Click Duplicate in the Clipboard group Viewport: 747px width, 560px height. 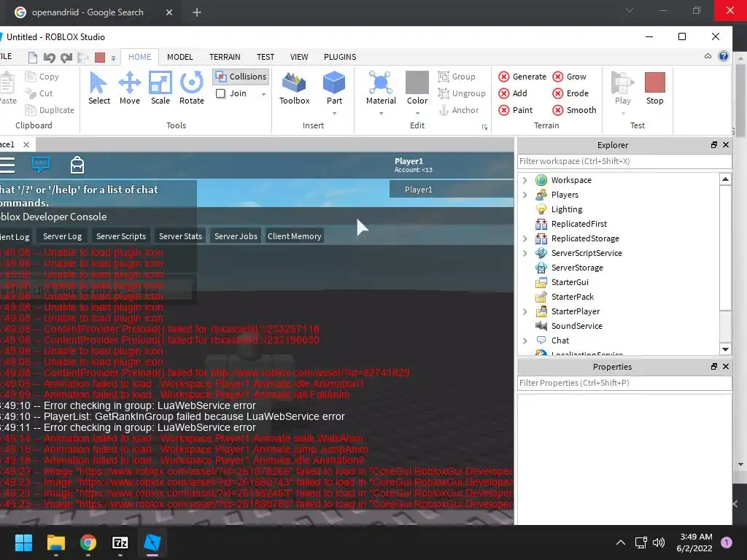click(x=50, y=110)
